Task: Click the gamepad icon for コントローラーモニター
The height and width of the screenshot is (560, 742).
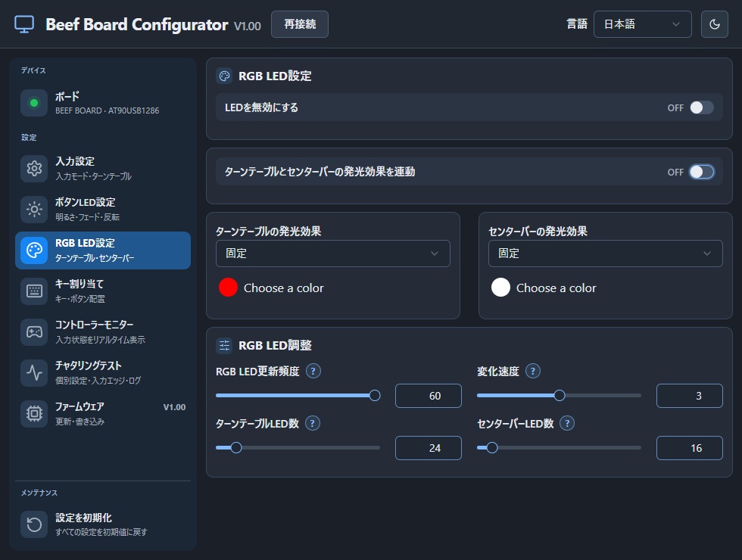Action: pyautogui.click(x=34, y=332)
